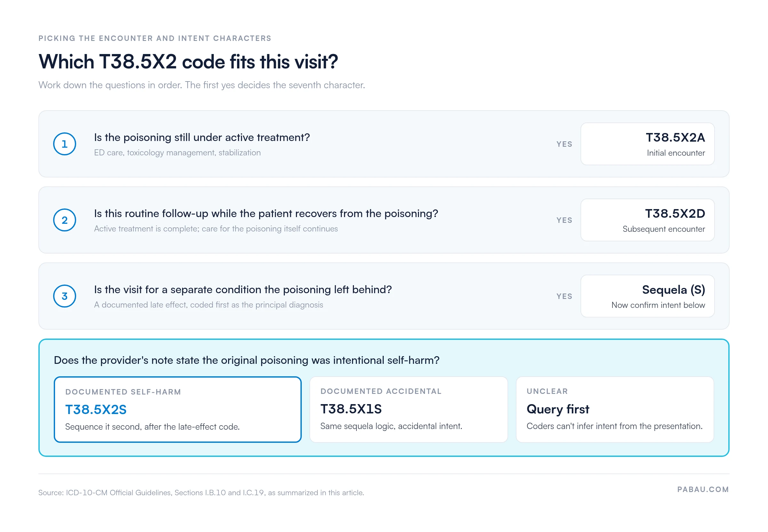Click question about active treatment of poisoning
The height and width of the screenshot is (532, 768).
(202, 137)
